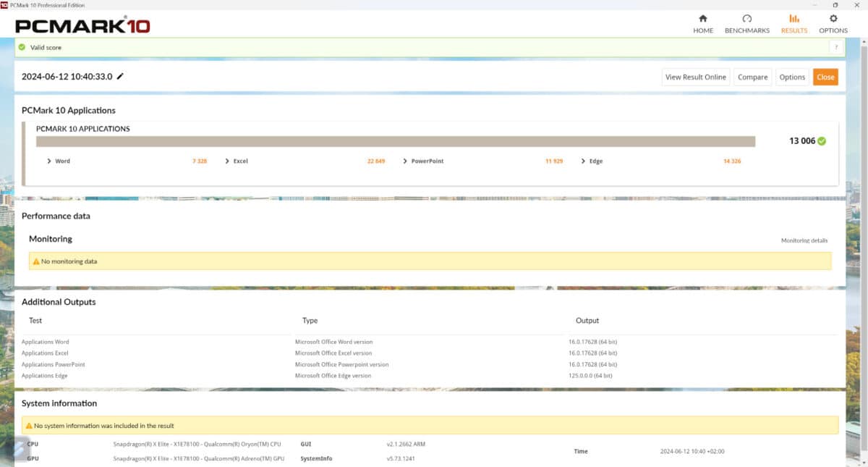
Task: Expand the Excel score details
Action: pyautogui.click(x=227, y=161)
